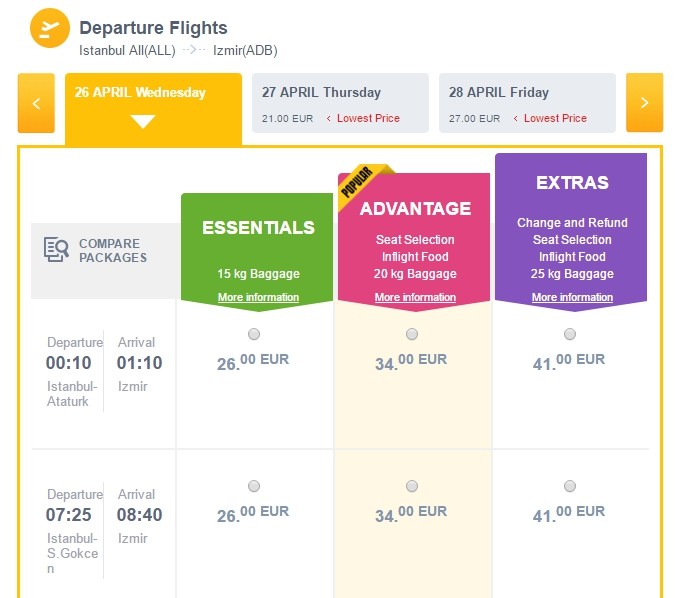Click the compare packages magnifier icon

tap(56, 250)
